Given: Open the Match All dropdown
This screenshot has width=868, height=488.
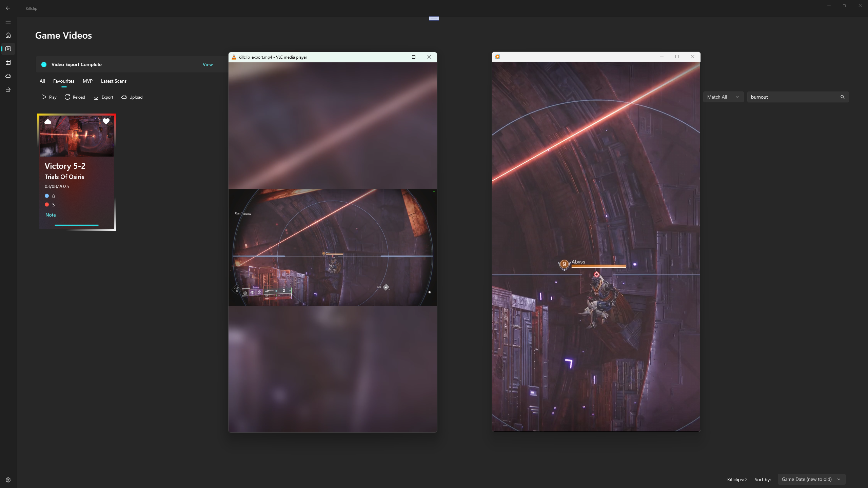Looking at the screenshot, I should [723, 97].
